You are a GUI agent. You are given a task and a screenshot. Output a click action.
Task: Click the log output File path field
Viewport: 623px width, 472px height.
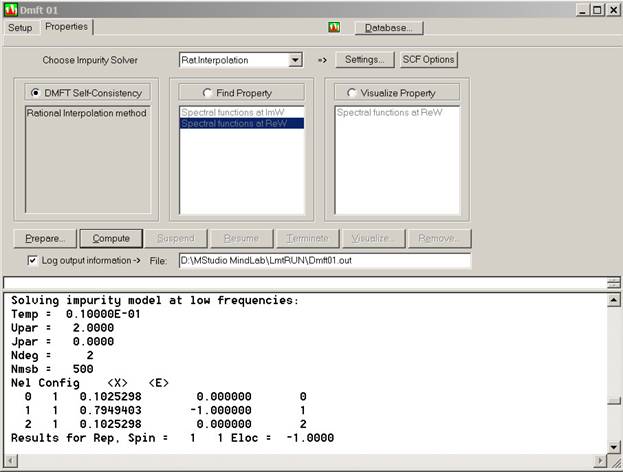(x=323, y=260)
